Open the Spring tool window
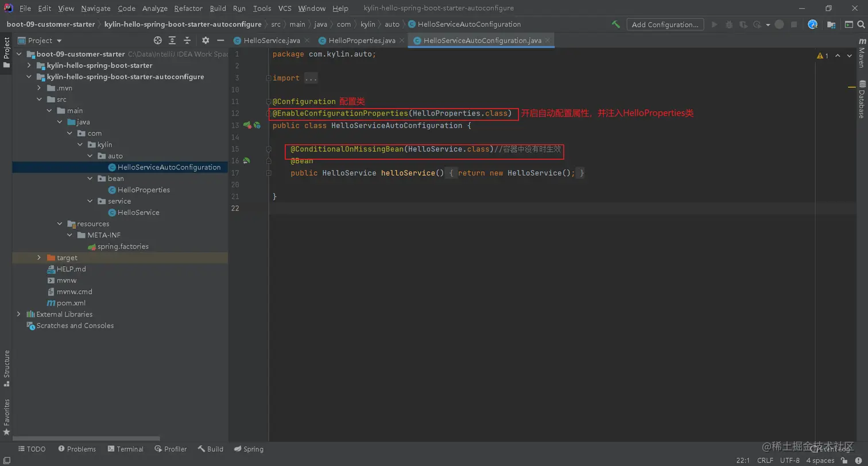868x466 pixels. point(249,449)
